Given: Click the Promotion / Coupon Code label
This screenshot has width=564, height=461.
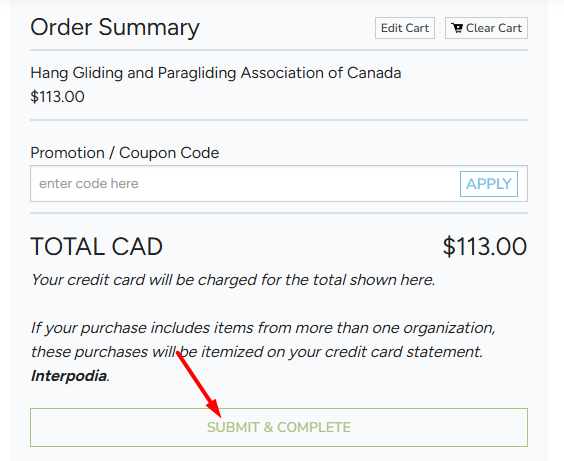Looking at the screenshot, I should (124, 153).
